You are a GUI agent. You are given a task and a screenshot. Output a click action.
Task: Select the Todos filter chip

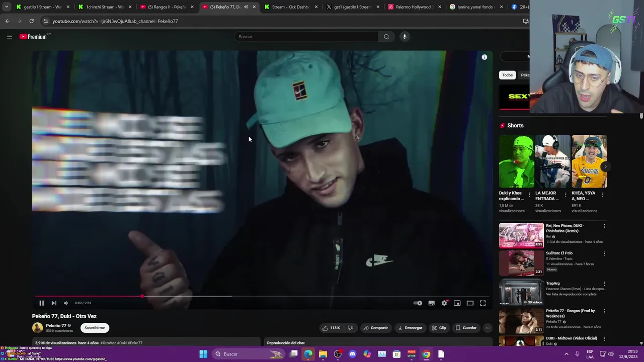[x=507, y=75]
